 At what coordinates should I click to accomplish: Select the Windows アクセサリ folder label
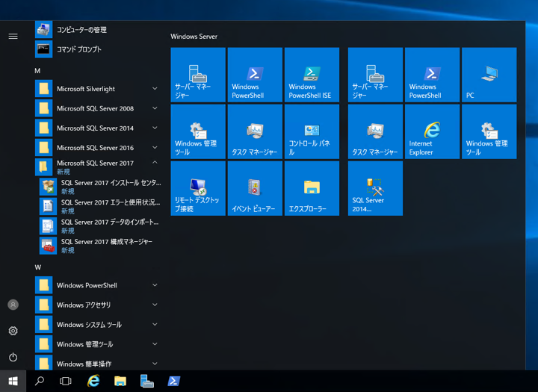[x=84, y=305]
